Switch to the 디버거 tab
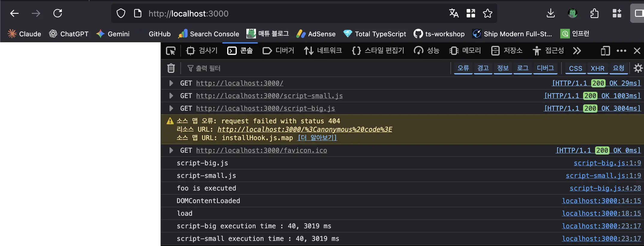Image resolution: width=644 pixels, height=246 pixels. [278, 51]
